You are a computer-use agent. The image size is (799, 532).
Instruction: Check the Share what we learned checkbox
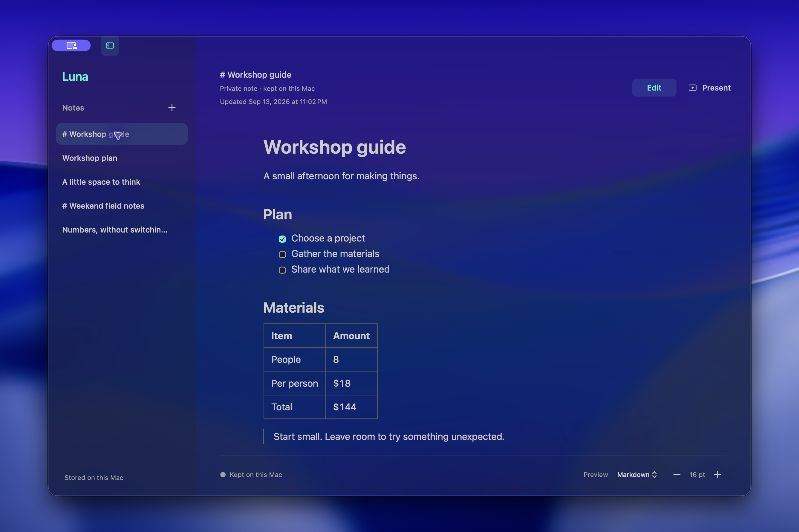pos(282,270)
